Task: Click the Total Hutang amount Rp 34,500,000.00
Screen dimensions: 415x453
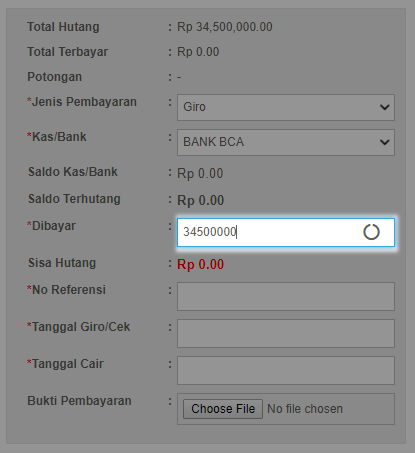Action: point(225,27)
